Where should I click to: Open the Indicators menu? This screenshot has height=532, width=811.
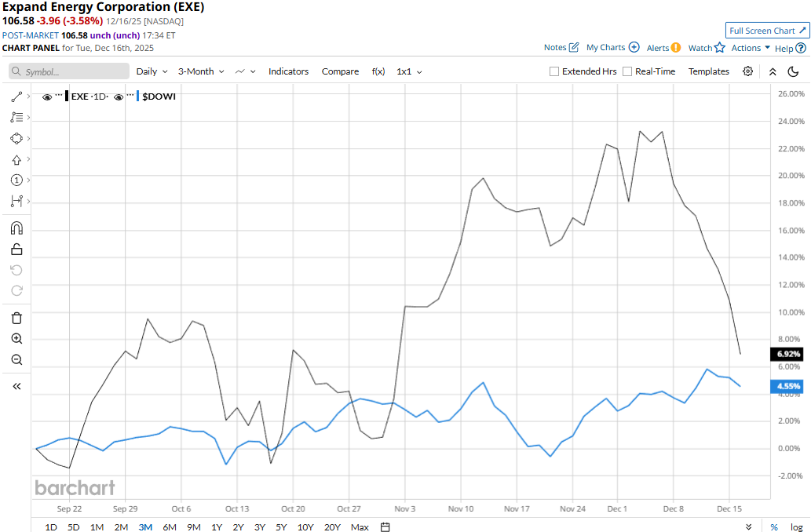288,71
